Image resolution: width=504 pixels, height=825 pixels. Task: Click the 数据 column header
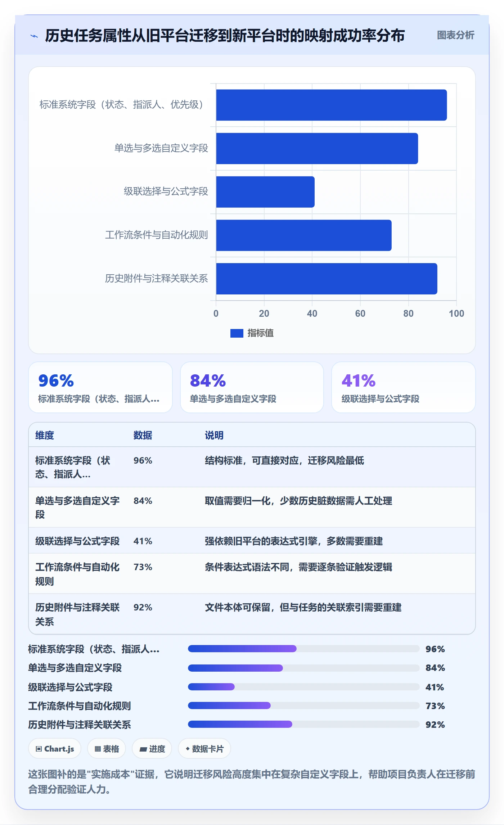pyautogui.click(x=143, y=435)
